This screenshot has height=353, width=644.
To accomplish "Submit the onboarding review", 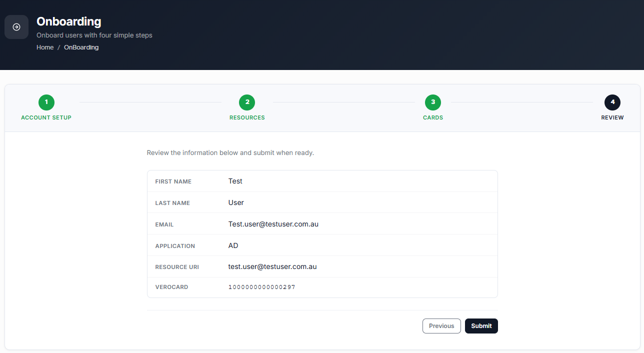I will pos(481,326).
